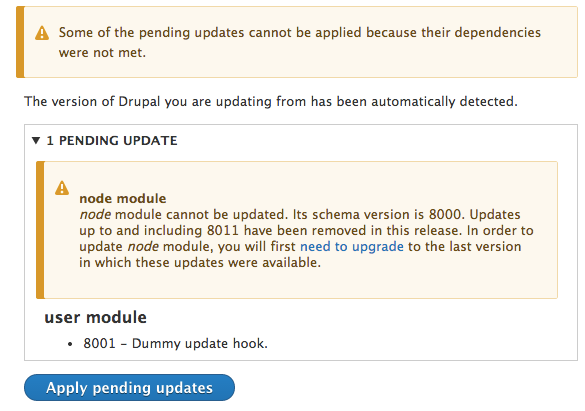Click the user module heading

[96, 317]
